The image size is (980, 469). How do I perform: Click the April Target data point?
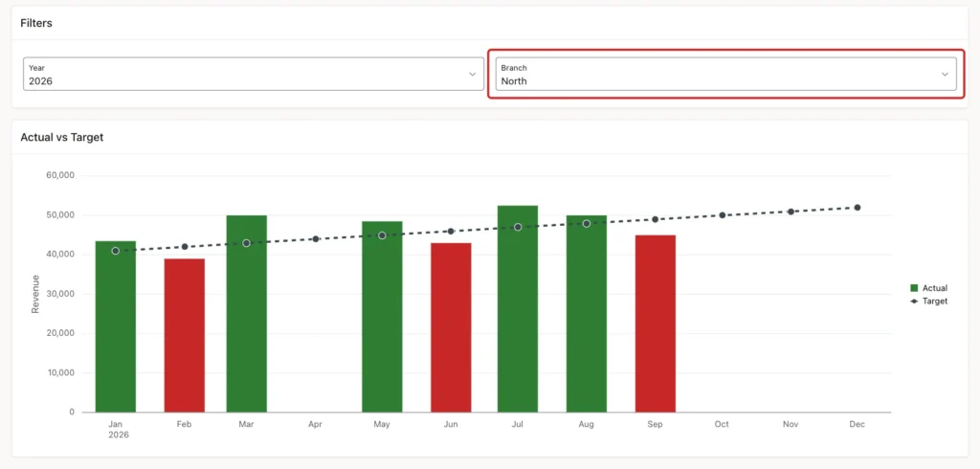pyautogui.click(x=316, y=239)
